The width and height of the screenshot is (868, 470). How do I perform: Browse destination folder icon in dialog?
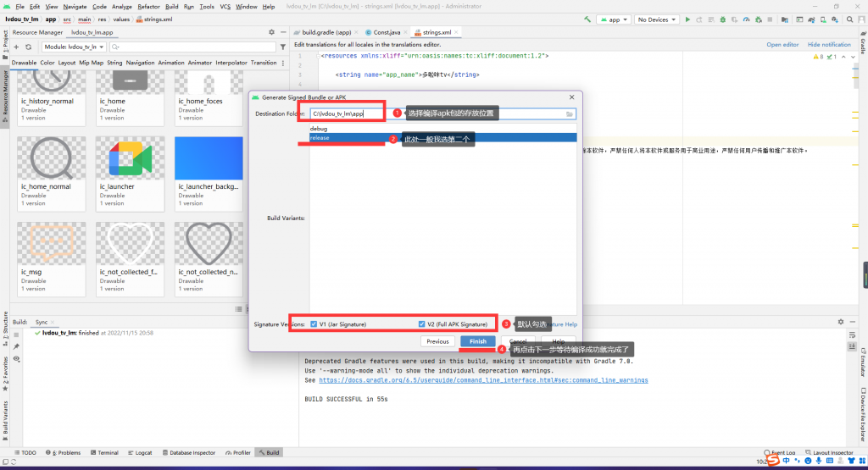570,113
